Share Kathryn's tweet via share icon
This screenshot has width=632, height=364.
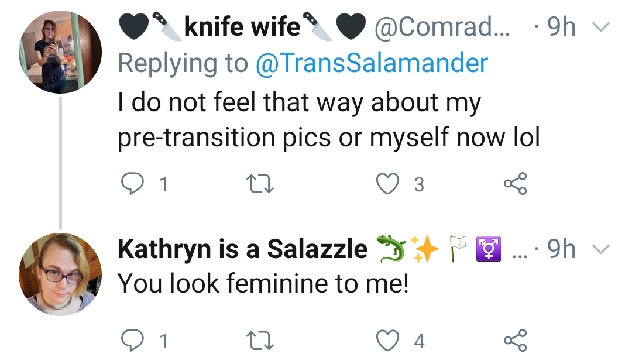515,341
